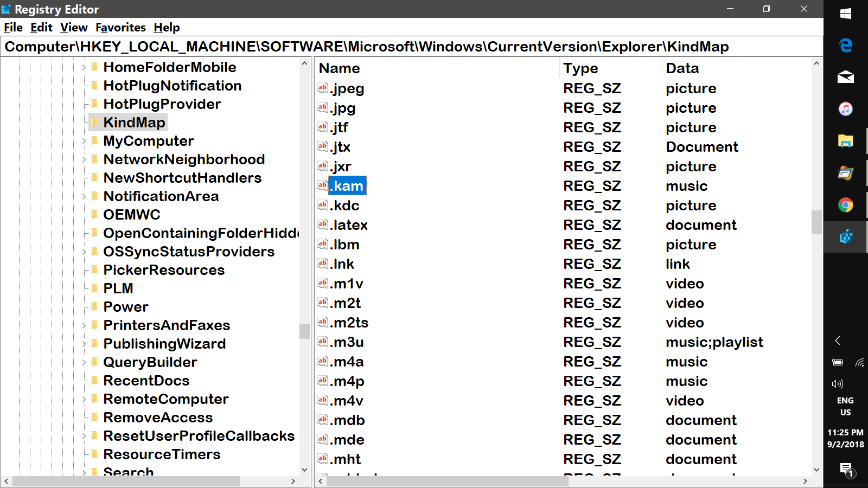Click the .jpg value string icon
The width and height of the screenshot is (868, 488).
pos(323,107)
